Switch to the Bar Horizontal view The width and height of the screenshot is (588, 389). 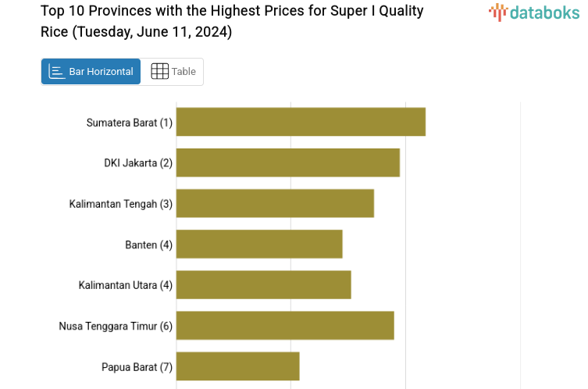coord(91,72)
